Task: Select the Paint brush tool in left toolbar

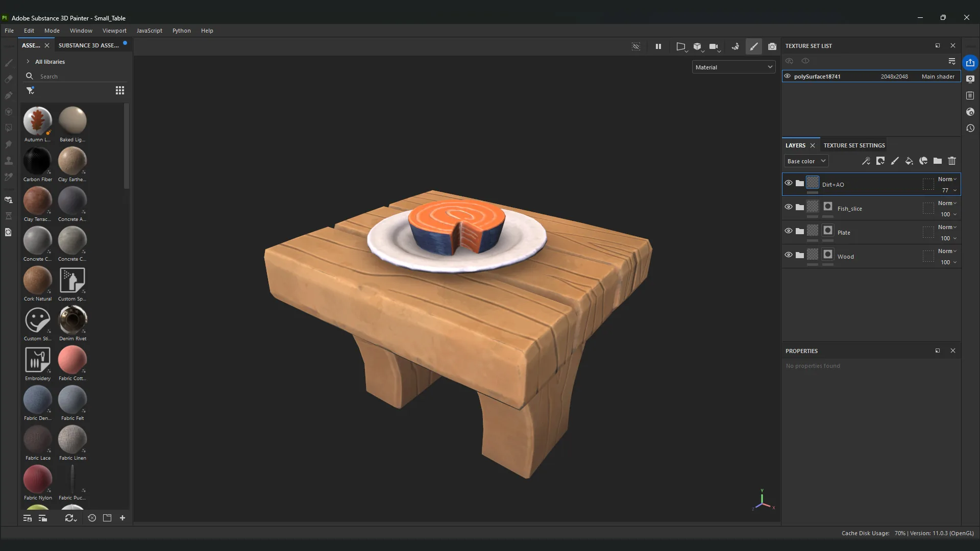Action: pos(9,63)
